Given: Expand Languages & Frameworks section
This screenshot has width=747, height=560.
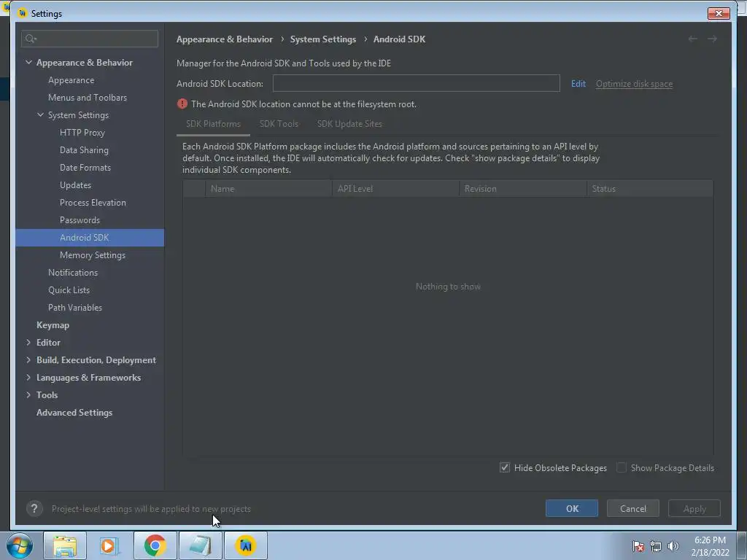Looking at the screenshot, I should tap(28, 377).
